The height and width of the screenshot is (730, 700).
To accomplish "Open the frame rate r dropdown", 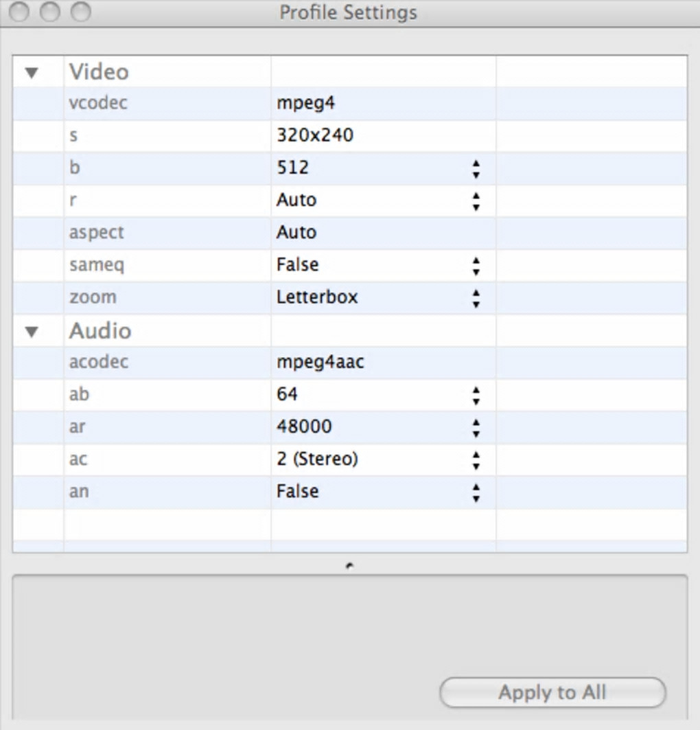I will 476,201.
